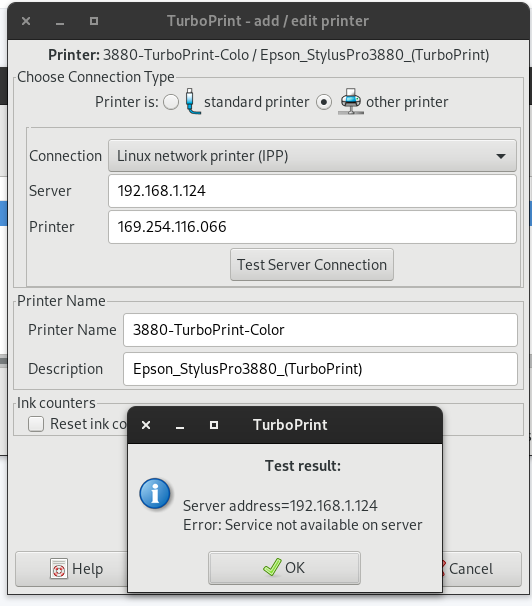Click the 'other printer' label

point(407,102)
